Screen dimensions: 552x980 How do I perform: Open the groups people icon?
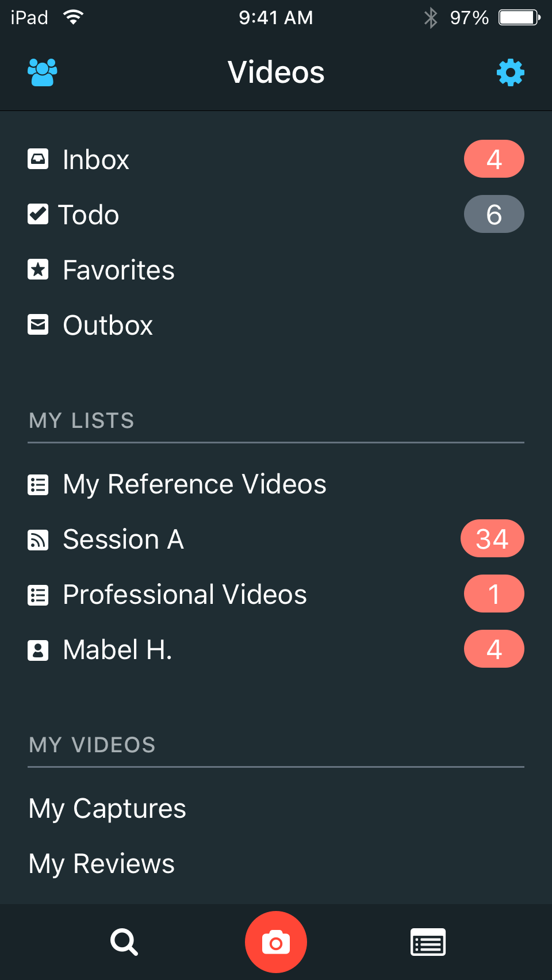(x=43, y=72)
